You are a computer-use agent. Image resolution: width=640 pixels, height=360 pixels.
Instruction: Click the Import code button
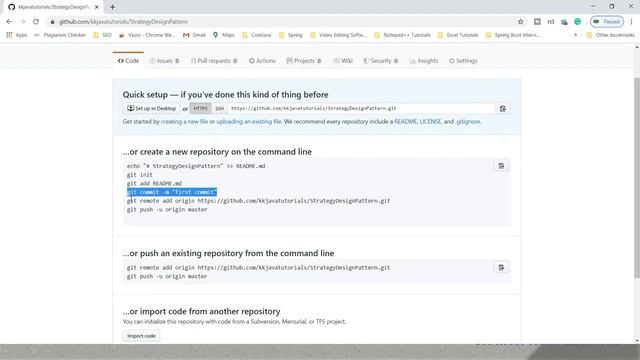pyautogui.click(x=141, y=336)
